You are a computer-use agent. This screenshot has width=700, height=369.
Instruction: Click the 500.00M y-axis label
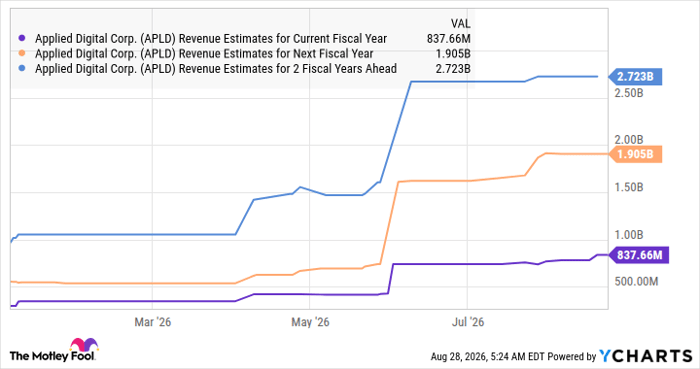pos(636,282)
